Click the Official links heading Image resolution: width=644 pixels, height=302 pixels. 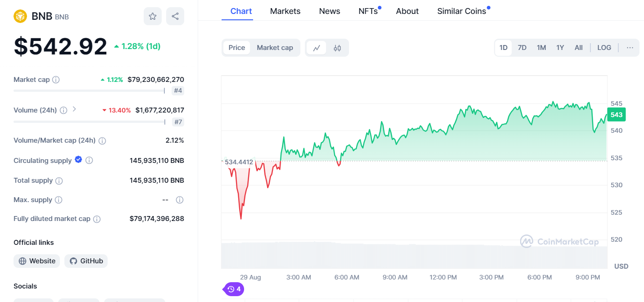pyautogui.click(x=34, y=243)
